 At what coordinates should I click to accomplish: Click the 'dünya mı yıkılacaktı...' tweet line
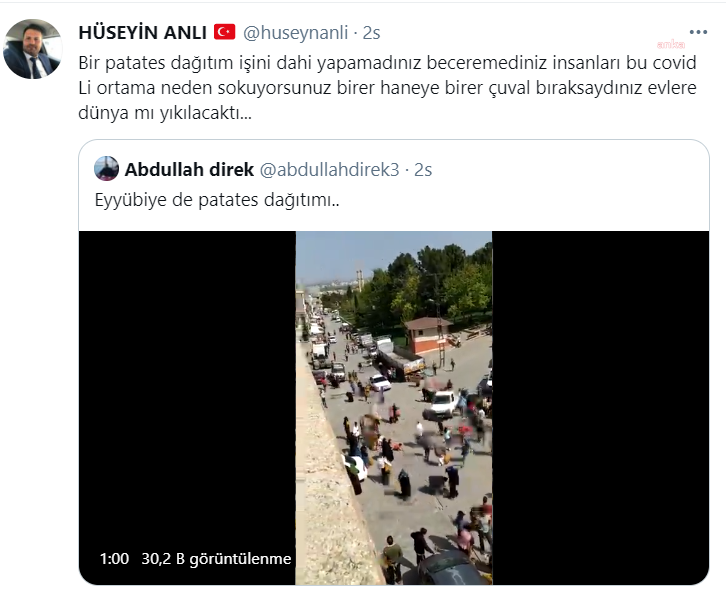tap(165, 112)
